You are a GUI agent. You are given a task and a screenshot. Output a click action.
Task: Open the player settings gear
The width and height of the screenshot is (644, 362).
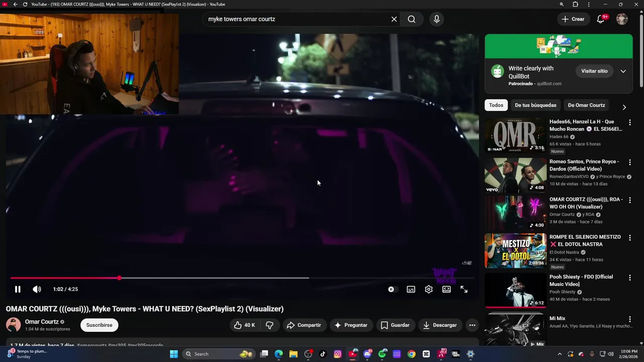[429, 289]
